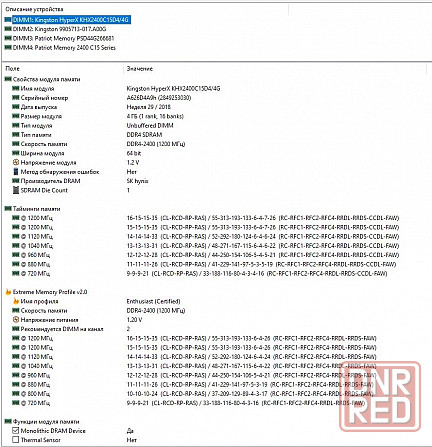The image size is (432, 447).
Task: Click icon next to Производитель DRAM
Action: (16, 181)
